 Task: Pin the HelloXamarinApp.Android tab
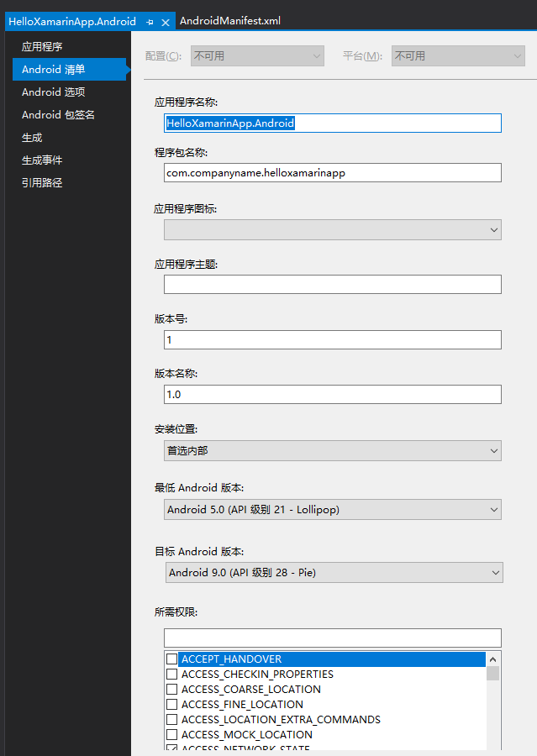coord(150,22)
